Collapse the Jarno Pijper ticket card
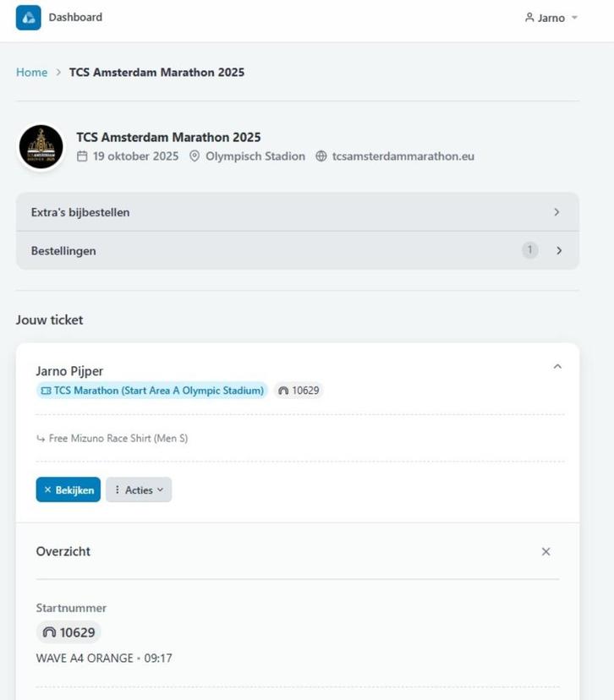This screenshot has width=614, height=700. 557,367
